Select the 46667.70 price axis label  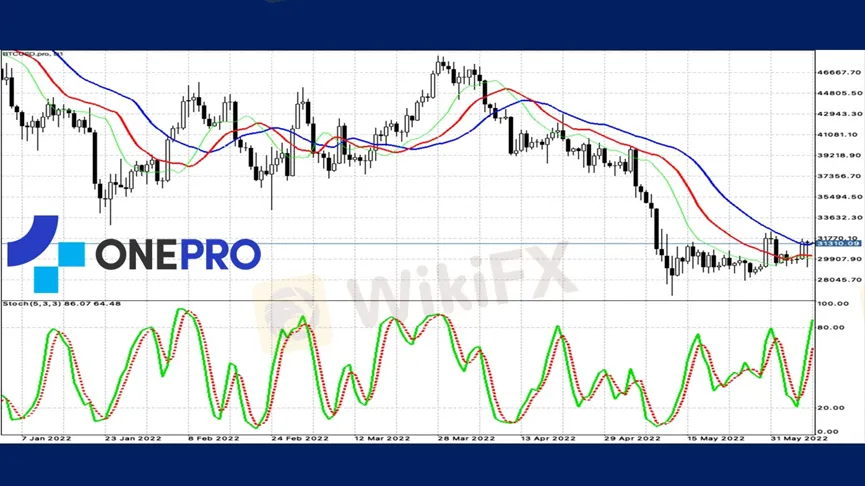pyautogui.click(x=839, y=72)
